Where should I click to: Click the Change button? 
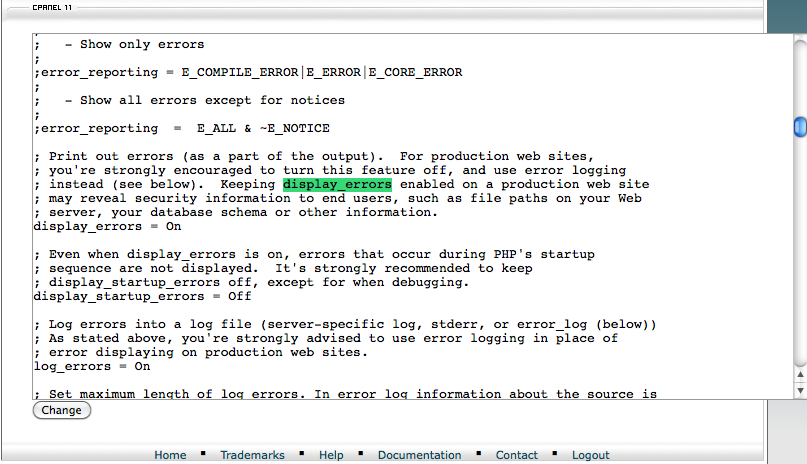(62, 410)
